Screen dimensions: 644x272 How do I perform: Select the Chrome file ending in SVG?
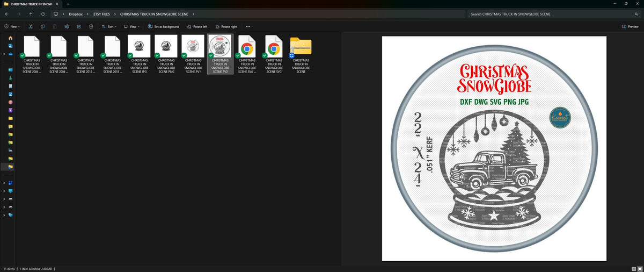[274, 54]
